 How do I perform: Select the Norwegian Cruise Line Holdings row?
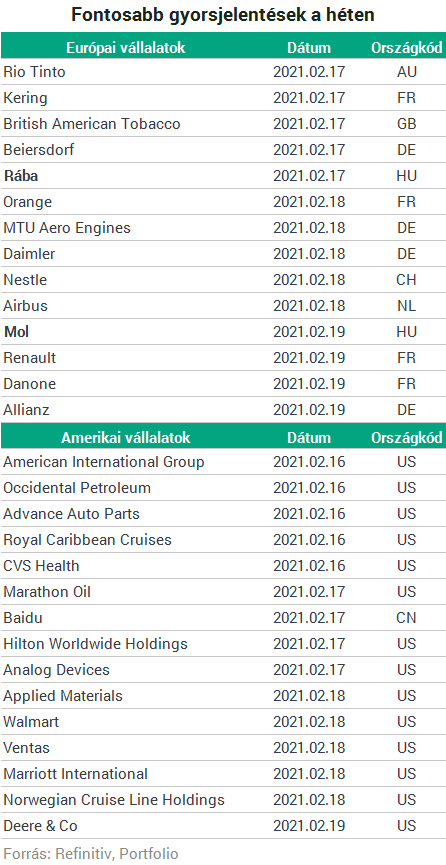(223, 800)
